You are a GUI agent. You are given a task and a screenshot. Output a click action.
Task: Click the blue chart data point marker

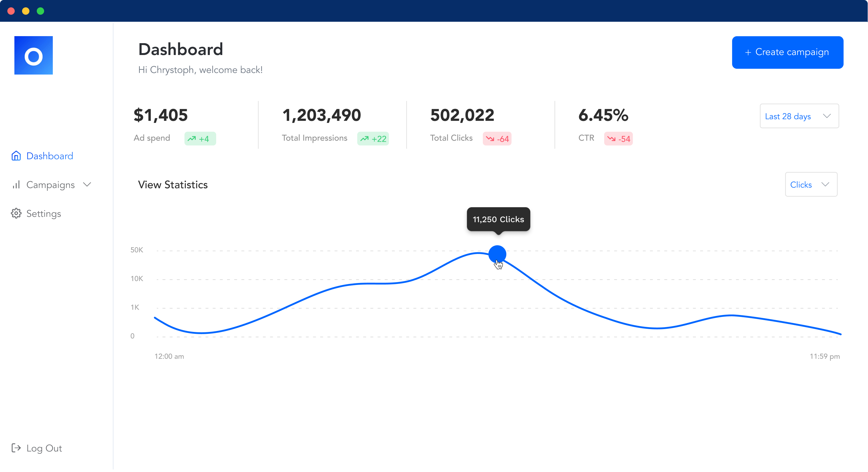[x=497, y=253]
